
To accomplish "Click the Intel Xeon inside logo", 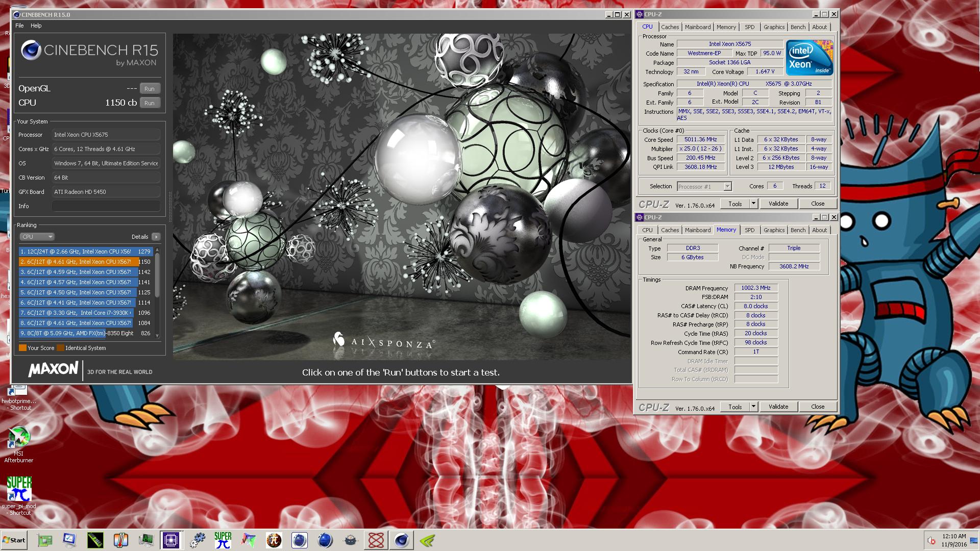I will 810,58.
